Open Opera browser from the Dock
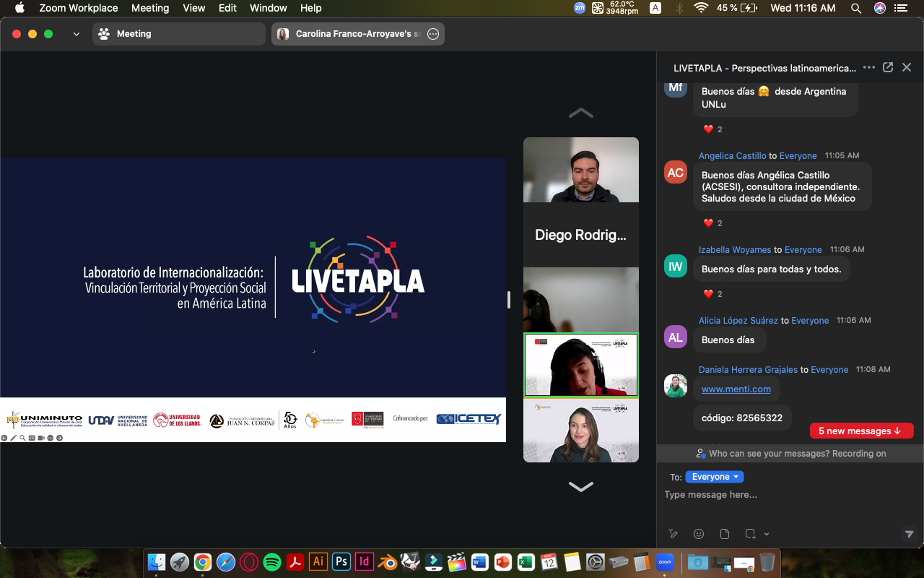 (x=249, y=561)
